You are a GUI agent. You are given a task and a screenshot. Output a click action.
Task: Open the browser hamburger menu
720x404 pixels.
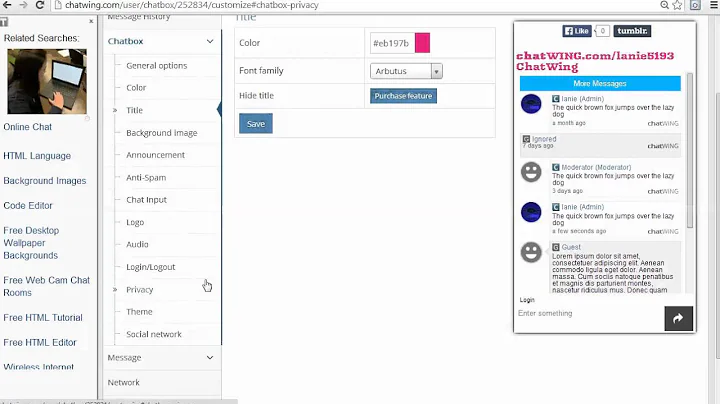(x=714, y=5)
